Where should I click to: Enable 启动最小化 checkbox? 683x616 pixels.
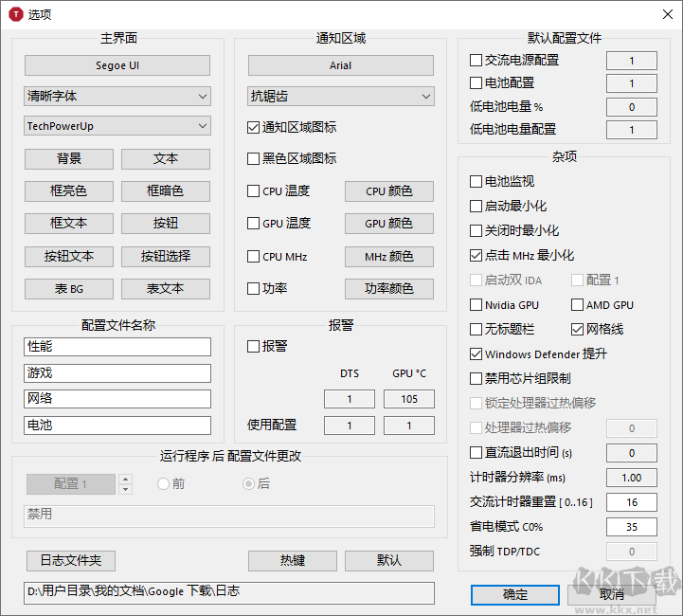point(476,206)
